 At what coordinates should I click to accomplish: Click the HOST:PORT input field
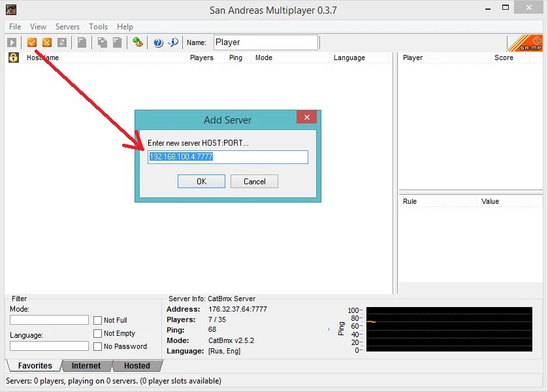[228, 157]
